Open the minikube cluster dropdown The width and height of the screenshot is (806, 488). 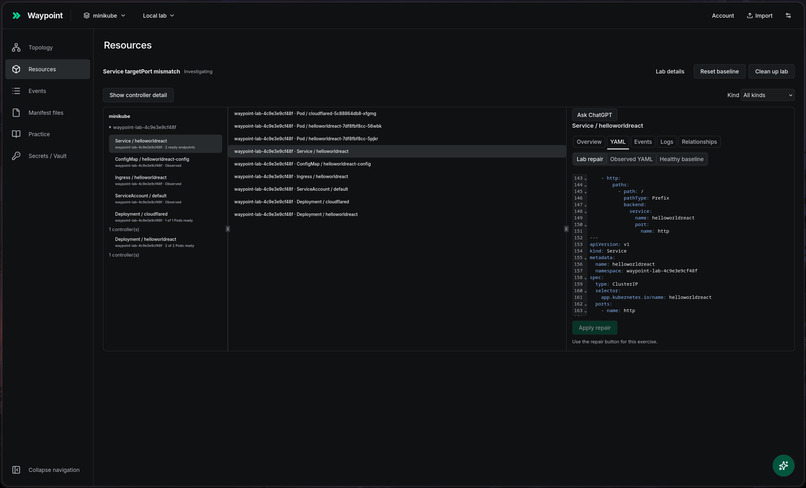coord(104,15)
